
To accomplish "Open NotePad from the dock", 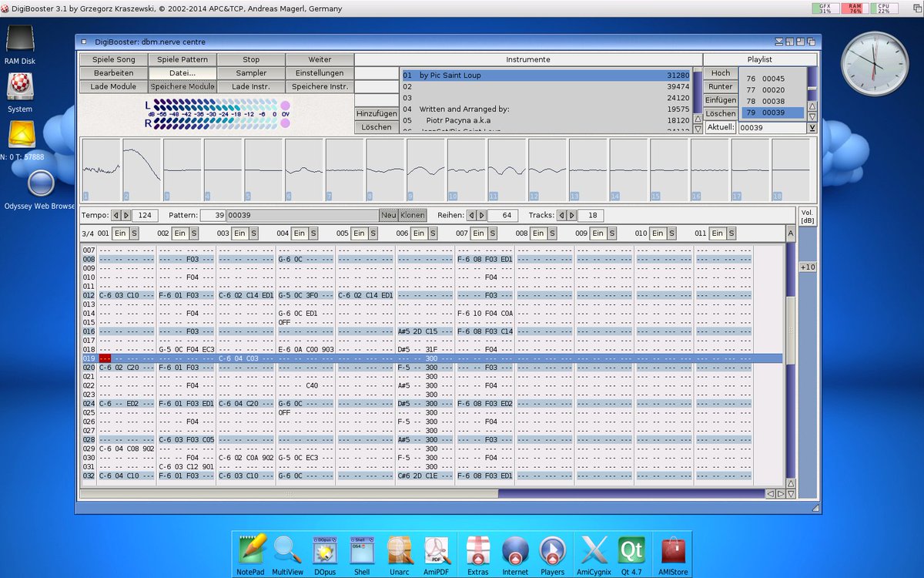I will [x=251, y=554].
